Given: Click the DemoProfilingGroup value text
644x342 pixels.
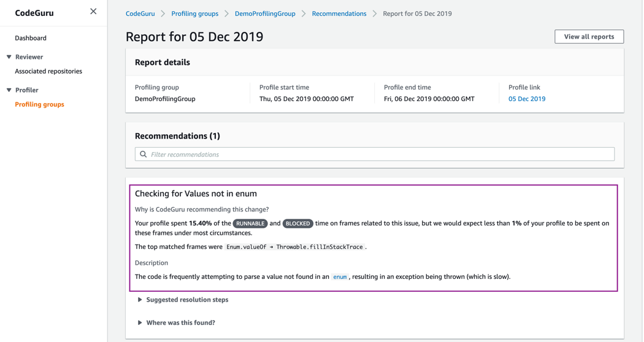Looking at the screenshot, I should click(165, 99).
